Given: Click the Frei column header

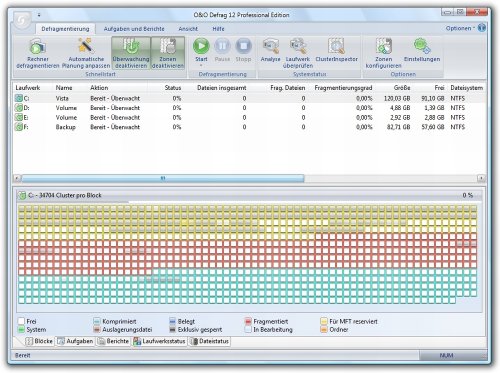Looking at the screenshot, I should tap(439, 88).
